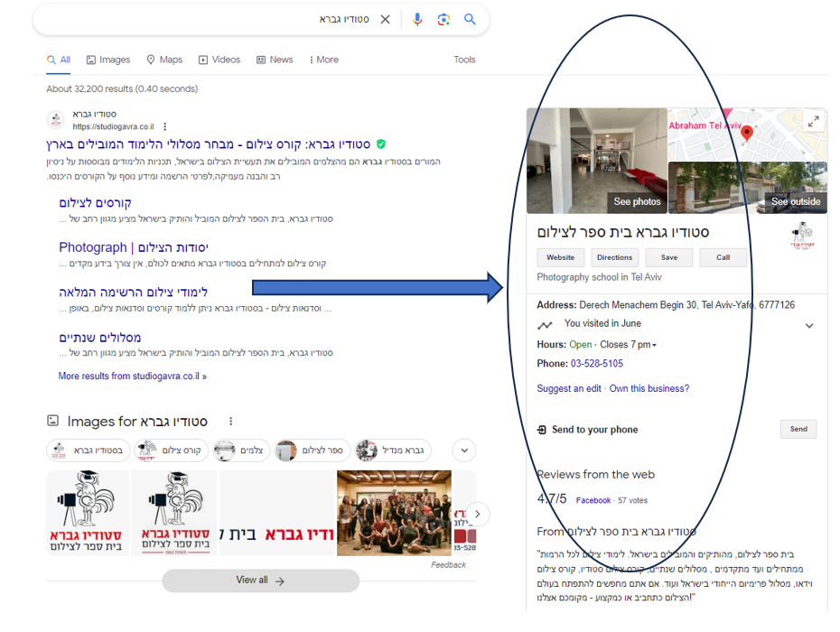The width and height of the screenshot is (840, 632).
Task: Get Directions to the photography school
Action: (x=614, y=257)
